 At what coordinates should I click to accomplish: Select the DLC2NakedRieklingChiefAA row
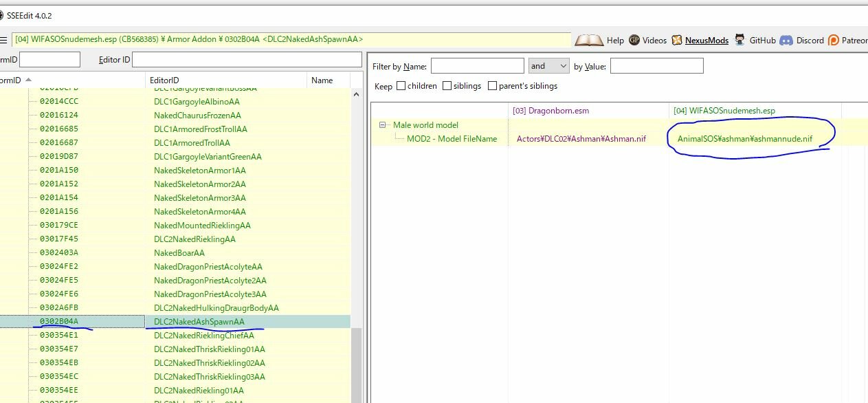click(175, 336)
